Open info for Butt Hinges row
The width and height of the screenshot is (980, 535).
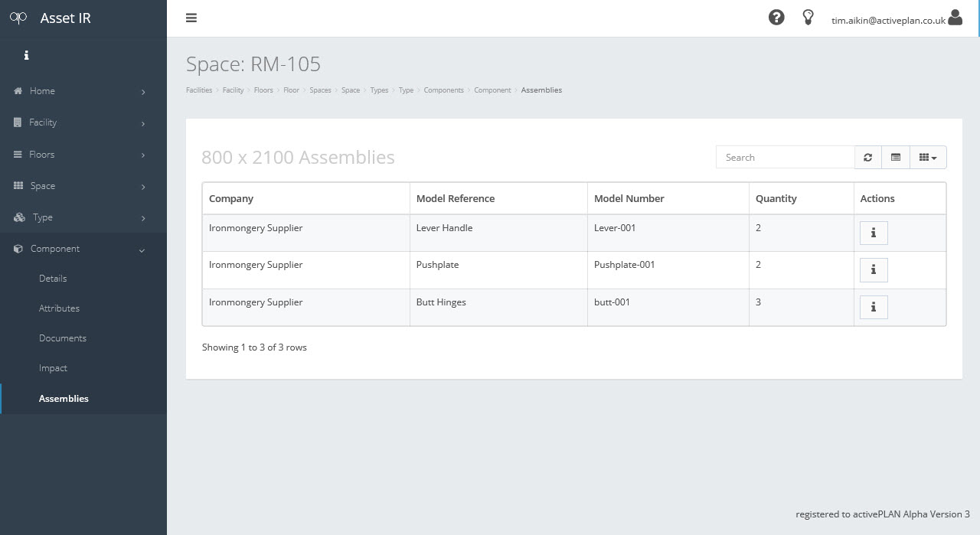[x=874, y=307]
